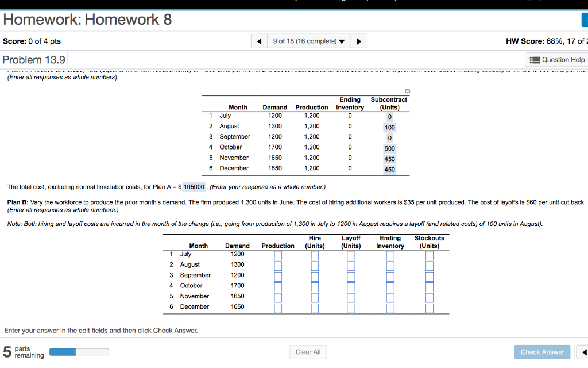Screen dimensions: 588x368
Task: Click the back arrow next to Check Answer
Action: (x=583, y=352)
